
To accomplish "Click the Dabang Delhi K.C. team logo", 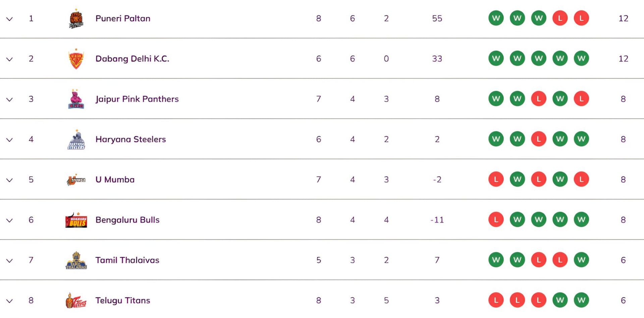I will [x=76, y=59].
